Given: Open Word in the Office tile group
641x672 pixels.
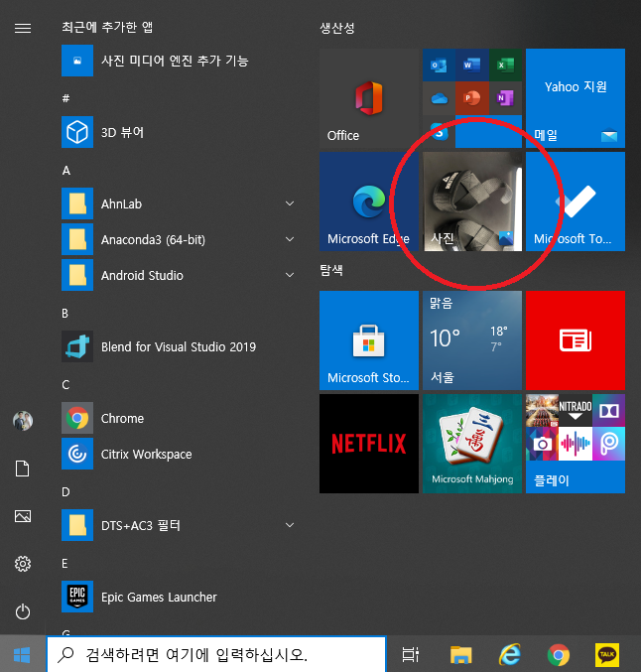Looking at the screenshot, I should 471,66.
